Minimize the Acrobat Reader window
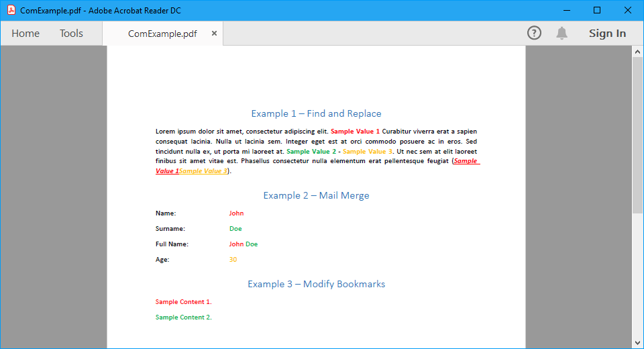Viewport: 644px width, 349px height. (x=567, y=10)
